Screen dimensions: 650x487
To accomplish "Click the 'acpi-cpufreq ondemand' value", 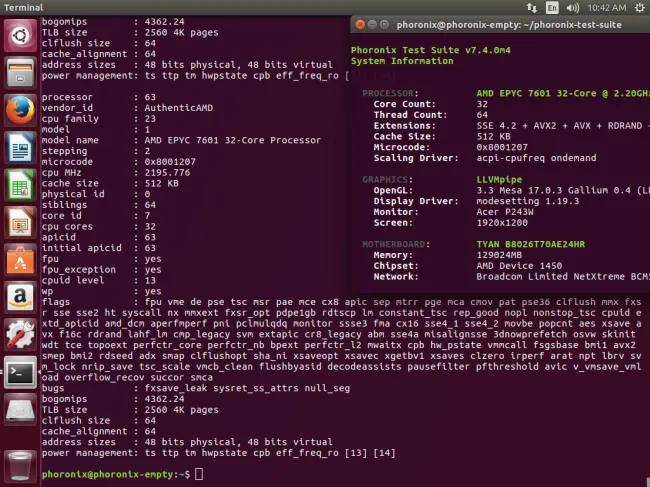I will 536,158.
